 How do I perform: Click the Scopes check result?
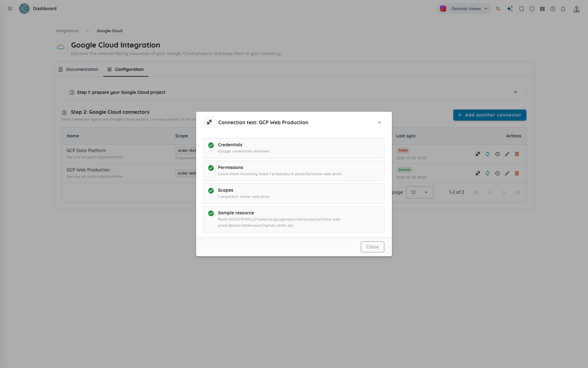(x=294, y=194)
